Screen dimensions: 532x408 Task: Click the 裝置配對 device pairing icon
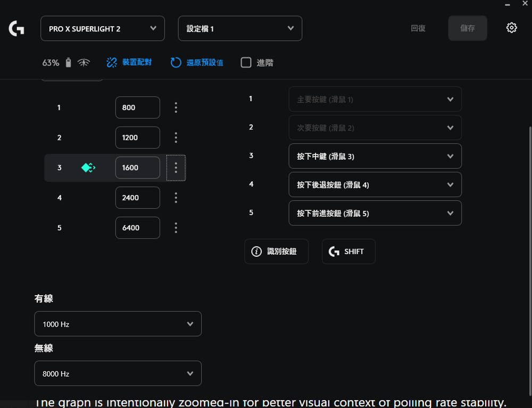pyautogui.click(x=111, y=62)
